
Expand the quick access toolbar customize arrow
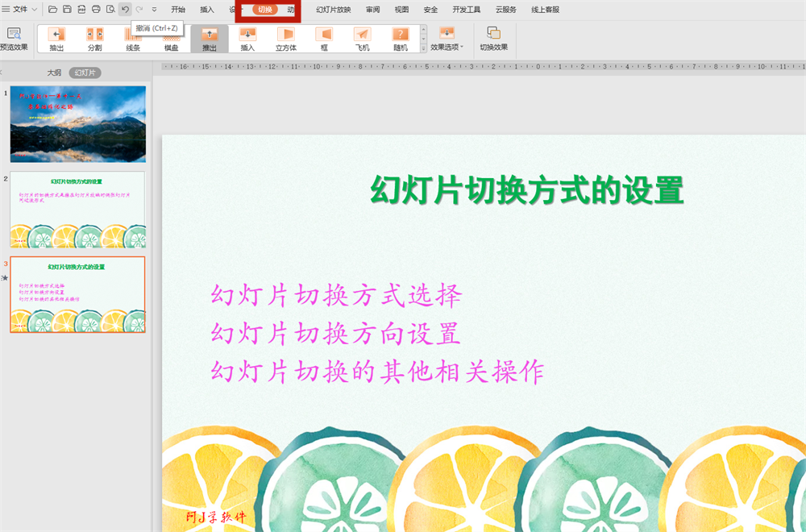(x=154, y=9)
